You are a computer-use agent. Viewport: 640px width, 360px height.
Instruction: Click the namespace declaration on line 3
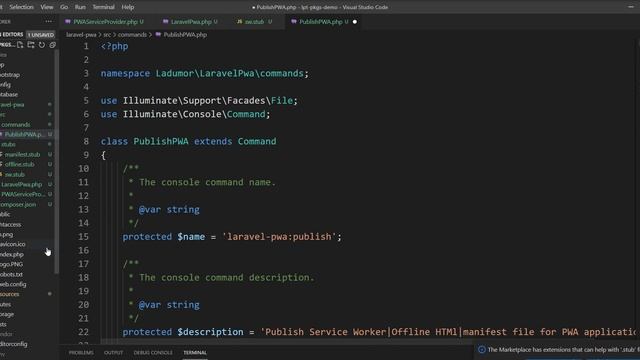click(204, 73)
